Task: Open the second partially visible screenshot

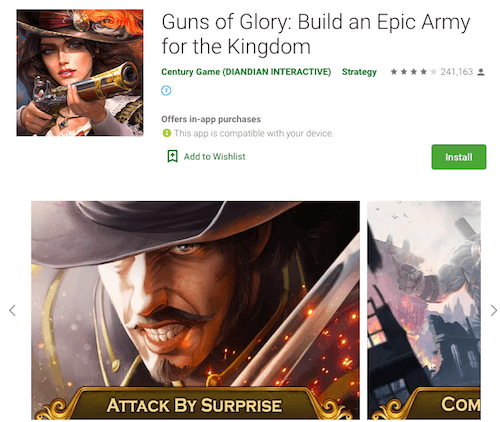Action: coord(424,310)
